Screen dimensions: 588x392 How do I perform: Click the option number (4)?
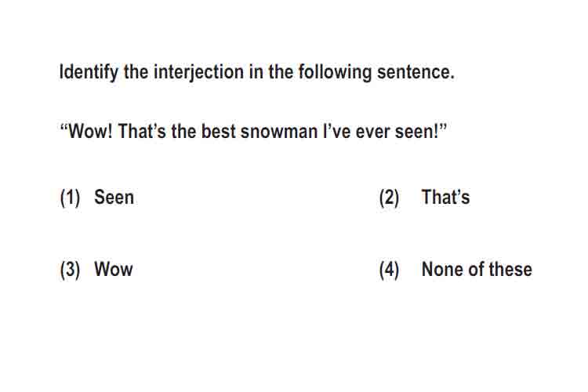[x=389, y=270]
